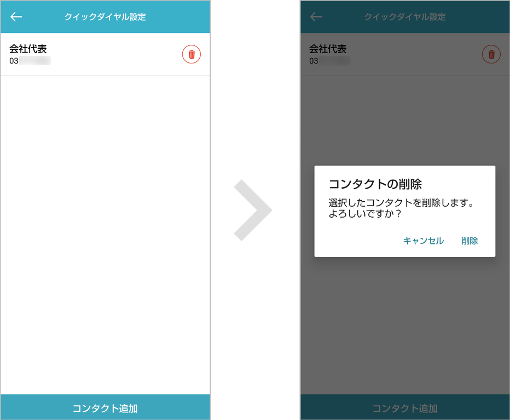The image size is (510, 420).
Task: Confirm with 削除 button in the dialog
Action: pos(470,241)
